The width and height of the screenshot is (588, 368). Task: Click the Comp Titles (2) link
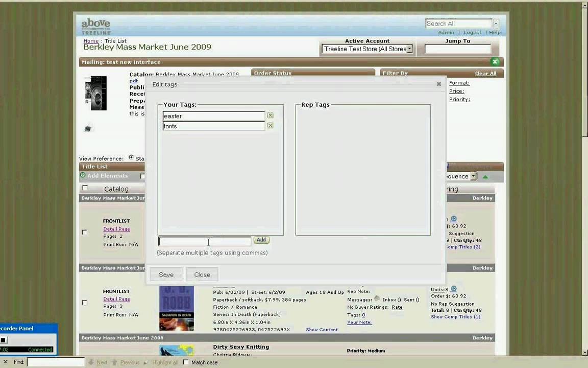(463, 247)
